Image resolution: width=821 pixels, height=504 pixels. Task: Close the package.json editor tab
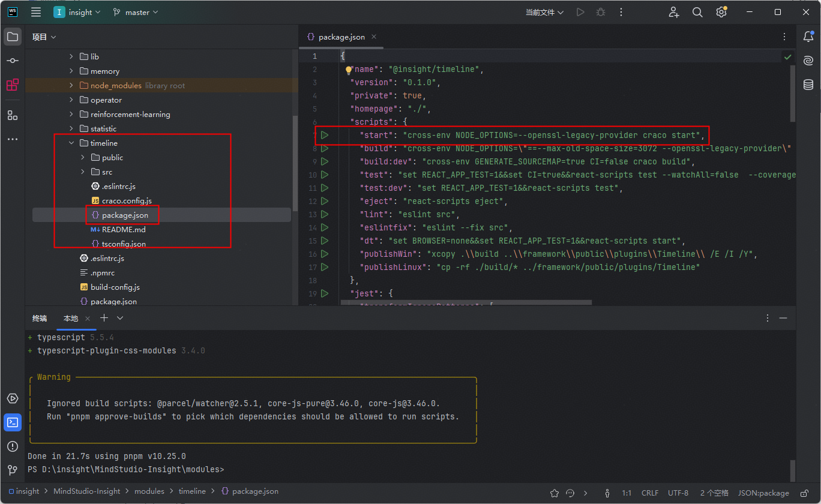click(373, 37)
